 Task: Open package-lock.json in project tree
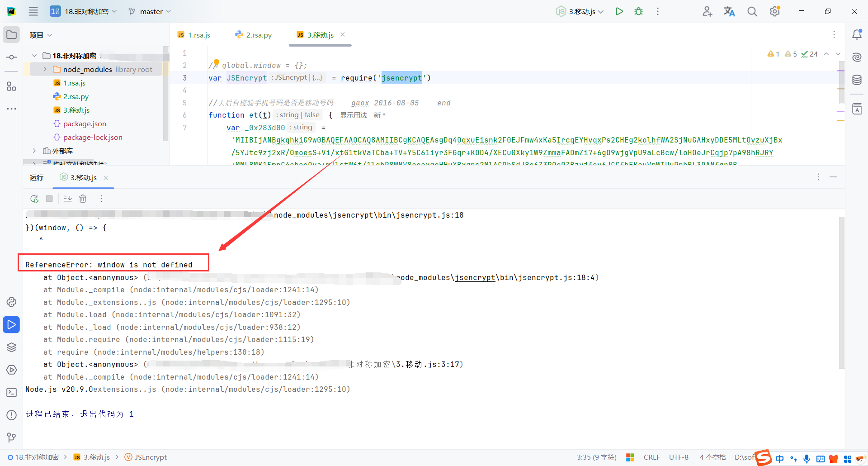tap(92, 137)
